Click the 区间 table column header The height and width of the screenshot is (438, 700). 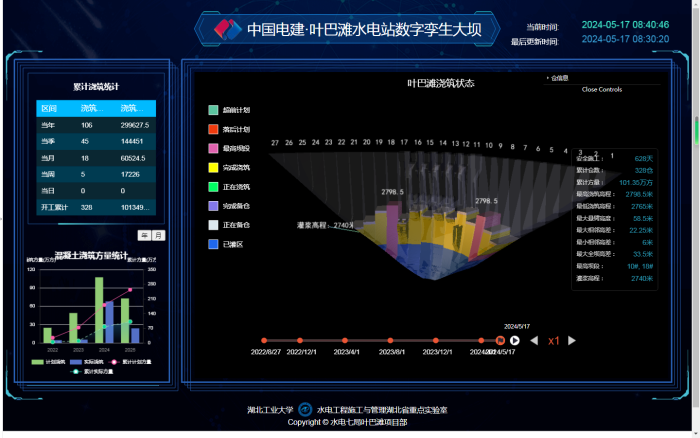tap(49, 108)
